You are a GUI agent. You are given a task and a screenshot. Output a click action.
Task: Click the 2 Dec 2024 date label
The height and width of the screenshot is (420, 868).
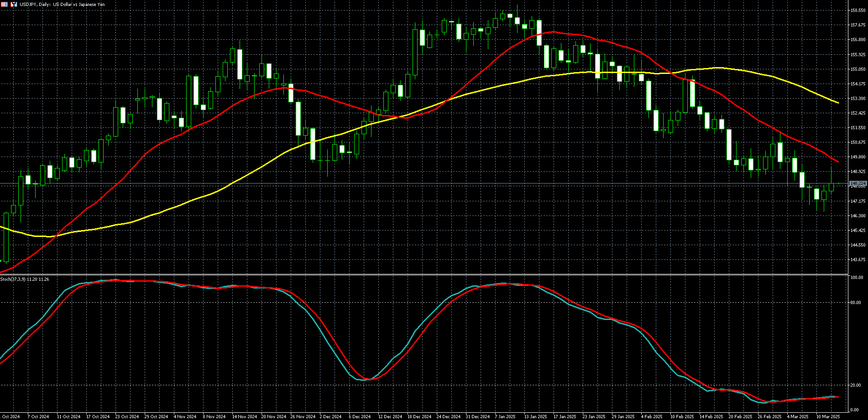point(330,416)
